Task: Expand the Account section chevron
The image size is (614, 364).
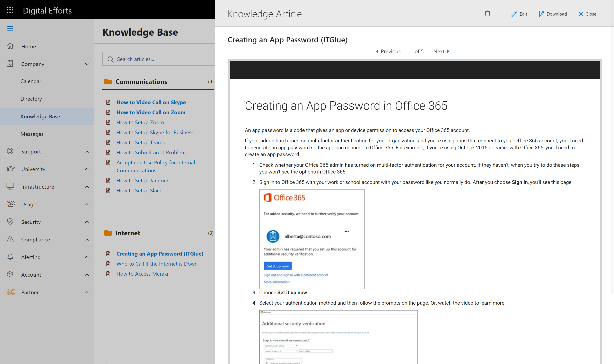Action: click(x=87, y=274)
